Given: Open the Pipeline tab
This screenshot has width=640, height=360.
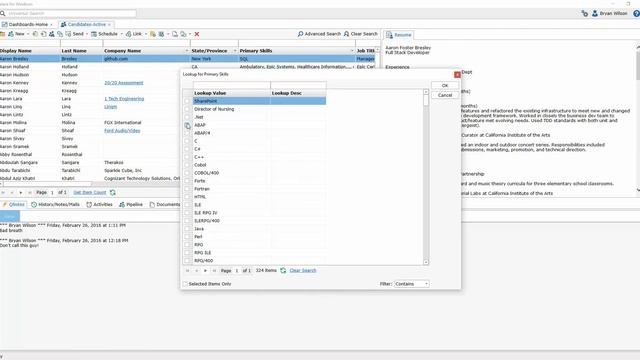Looking at the screenshot, I should point(131,204).
